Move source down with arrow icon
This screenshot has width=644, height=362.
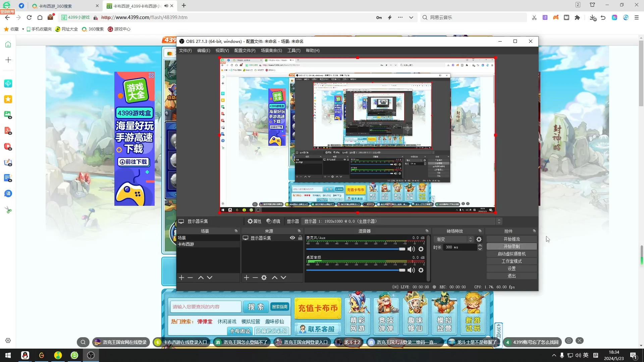tap(283, 278)
